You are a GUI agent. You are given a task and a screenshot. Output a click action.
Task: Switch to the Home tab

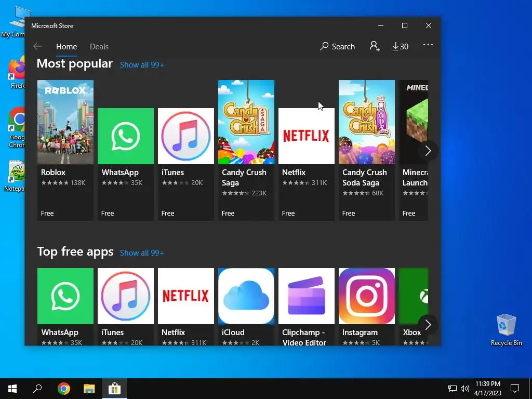(x=66, y=47)
